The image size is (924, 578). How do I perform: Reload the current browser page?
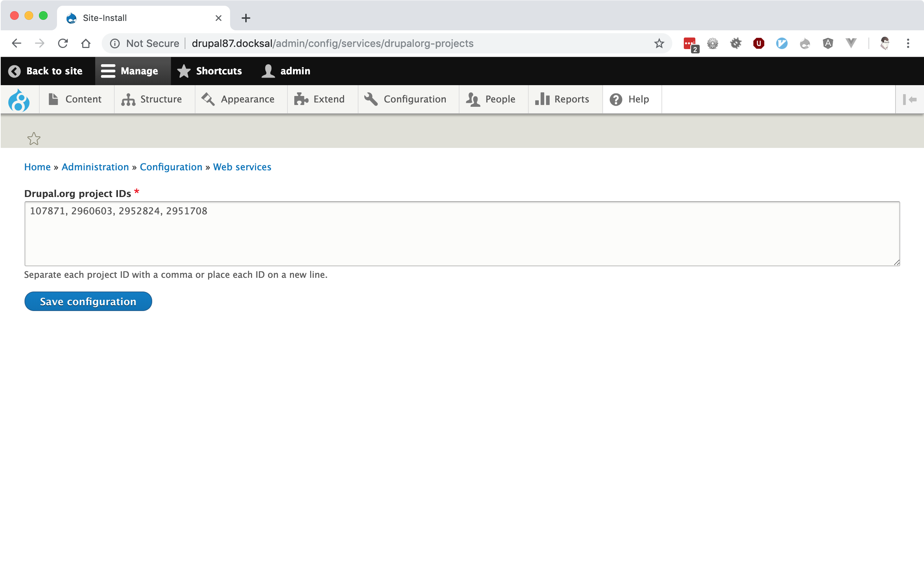[63, 44]
